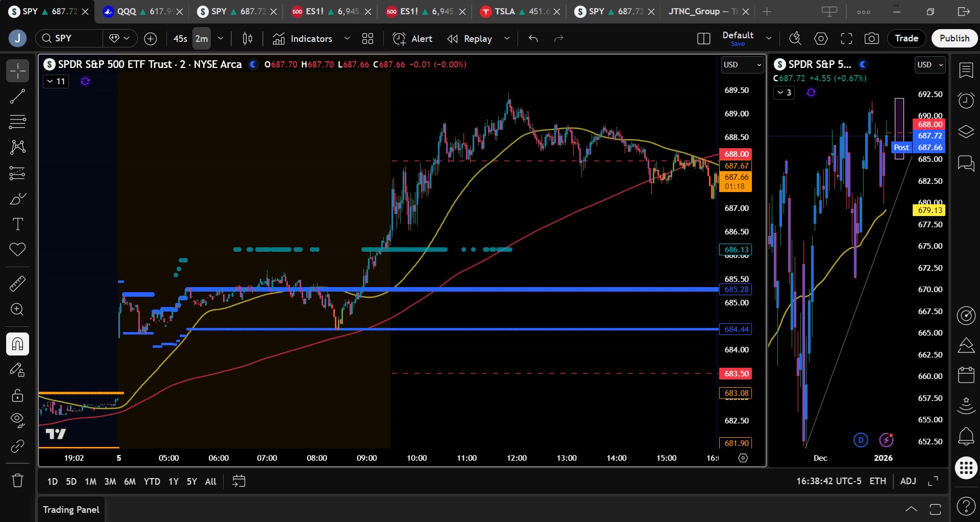Choose the trend line drawing tool
980x522 pixels.
[17, 97]
